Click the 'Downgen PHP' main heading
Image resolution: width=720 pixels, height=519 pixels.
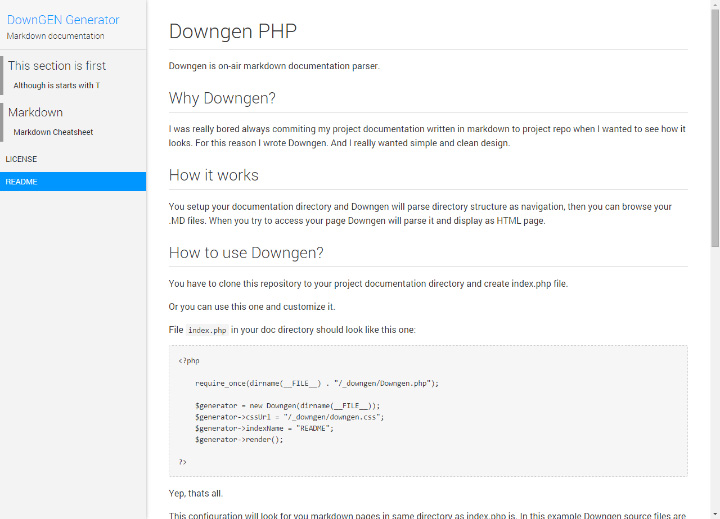coord(232,31)
